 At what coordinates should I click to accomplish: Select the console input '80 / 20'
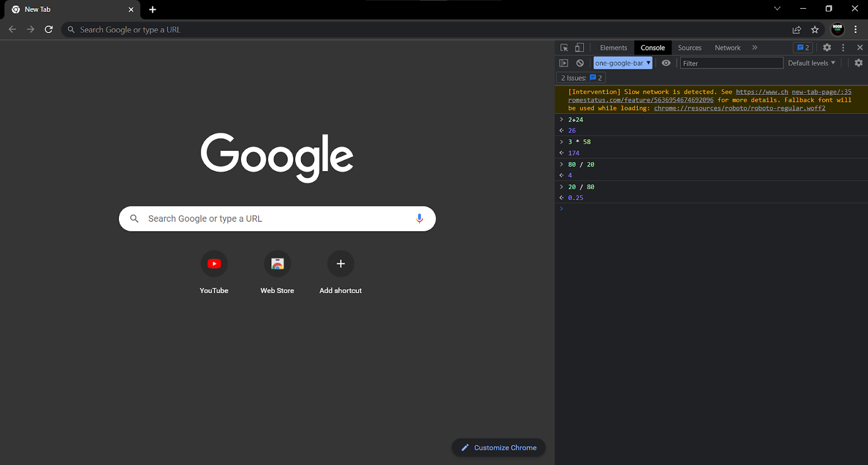coord(581,165)
